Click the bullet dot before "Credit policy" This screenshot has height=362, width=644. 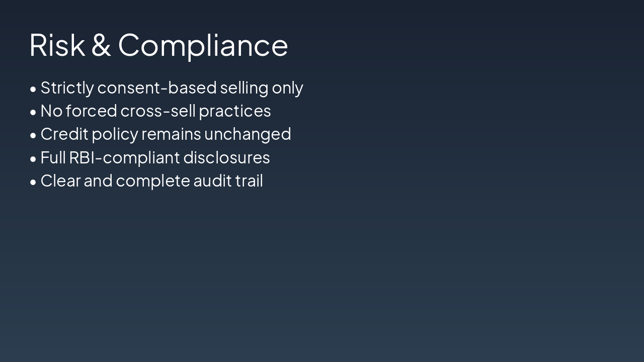click(33, 135)
